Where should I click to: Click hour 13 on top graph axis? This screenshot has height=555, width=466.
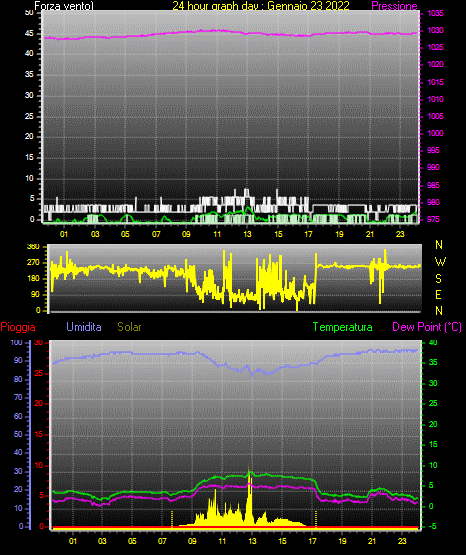247,234
